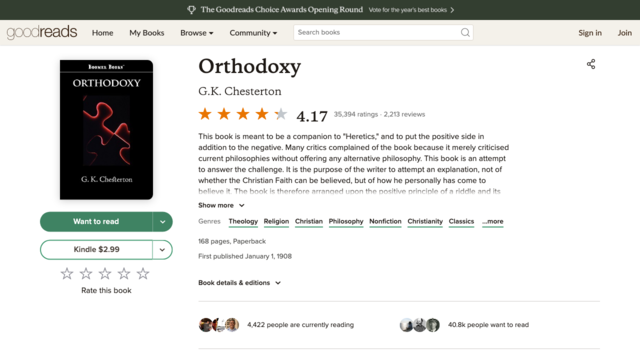Rate the book one star

click(67, 273)
